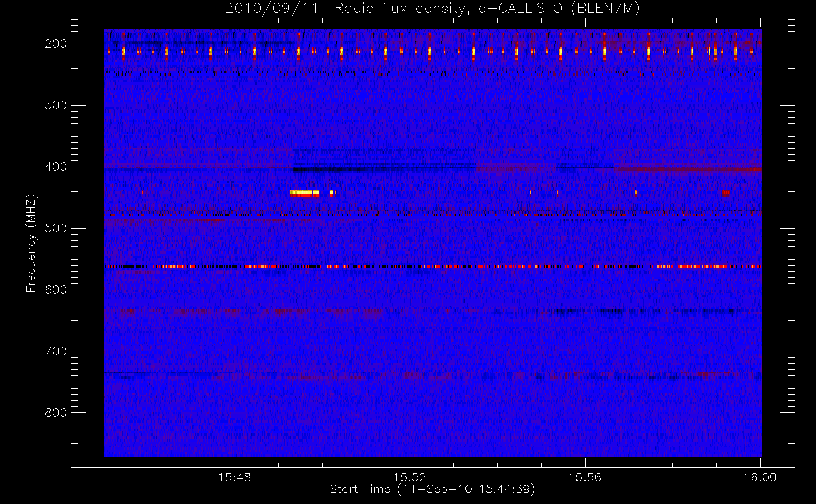
Task: Click the 'Frequency (MHZ)' axis label
Action: click(31, 243)
